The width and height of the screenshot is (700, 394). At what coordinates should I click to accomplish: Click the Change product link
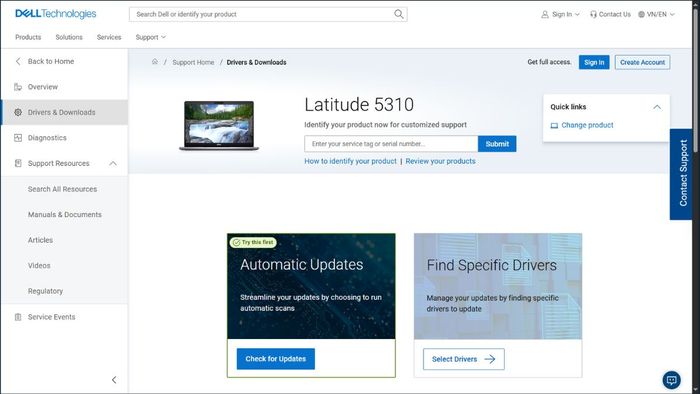coord(587,125)
